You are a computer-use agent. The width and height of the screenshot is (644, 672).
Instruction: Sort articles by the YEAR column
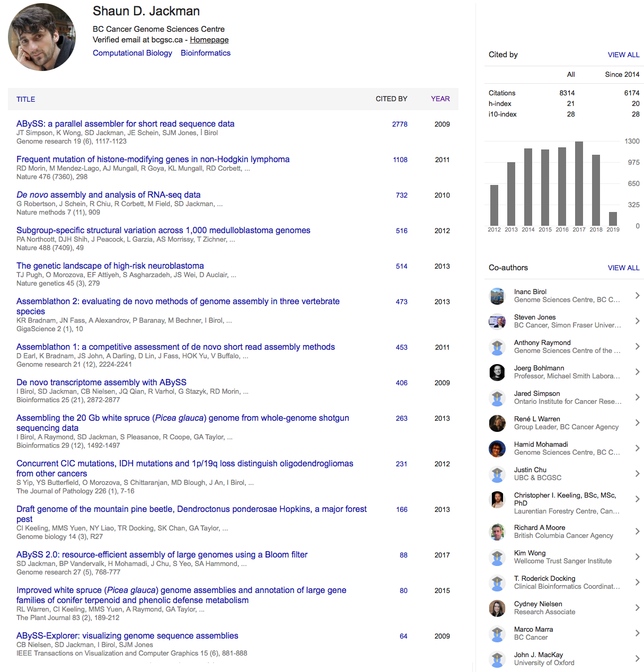click(440, 99)
